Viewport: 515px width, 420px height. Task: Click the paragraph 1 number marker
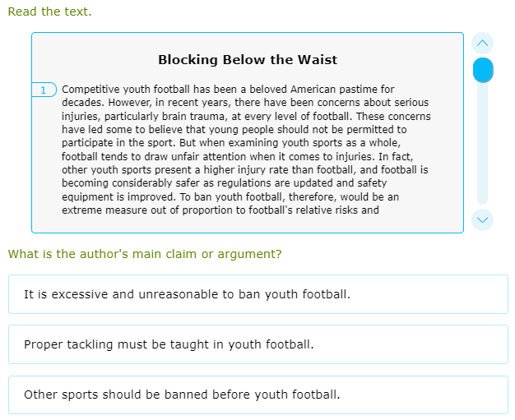click(44, 90)
